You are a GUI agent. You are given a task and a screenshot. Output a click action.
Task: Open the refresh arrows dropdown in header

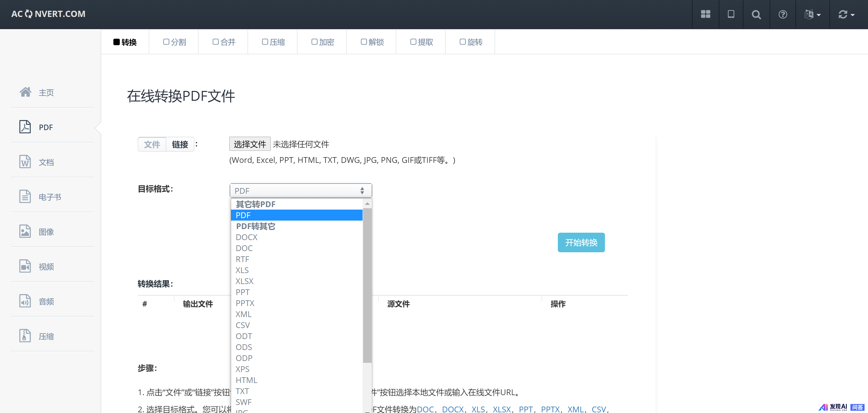coord(846,14)
